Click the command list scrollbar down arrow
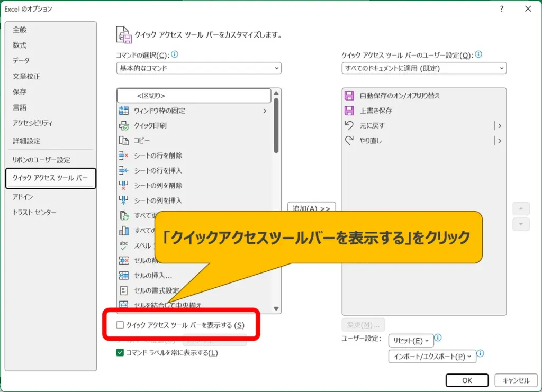 click(276, 308)
